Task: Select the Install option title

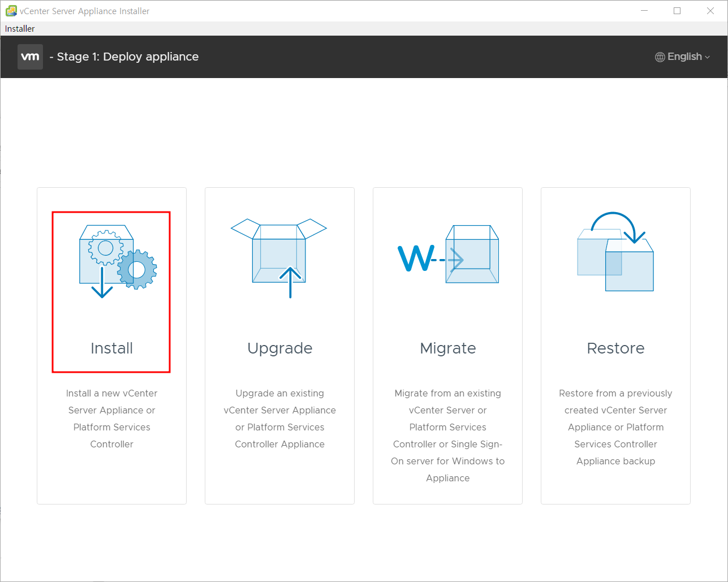Action: pos(111,348)
